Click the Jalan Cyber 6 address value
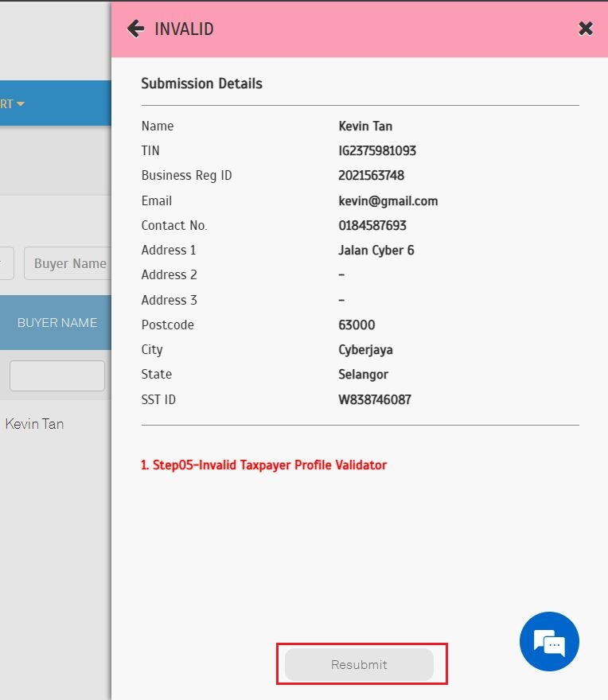This screenshot has width=608, height=700. click(x=376, y=250)
